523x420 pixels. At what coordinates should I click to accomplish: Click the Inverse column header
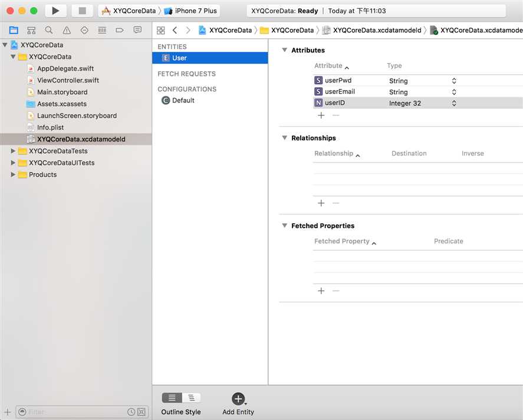click(473, 153)
